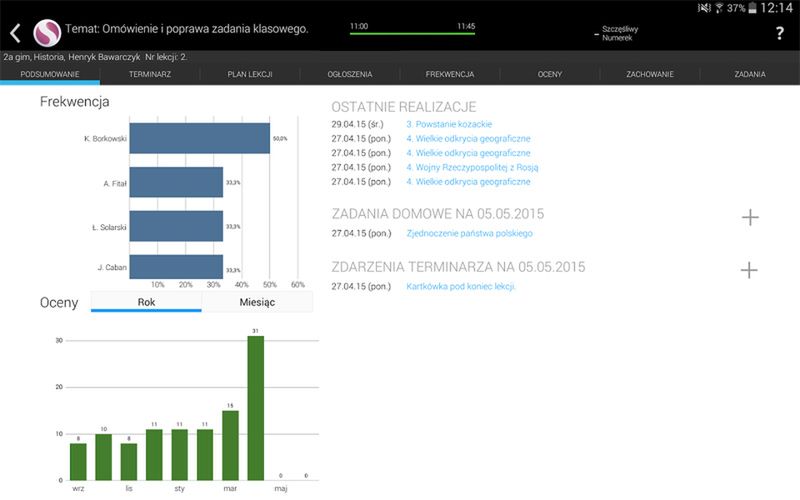Tap the Oceny chart heading
Viewport: 800px width, 500px height.
tap(59, 302)
